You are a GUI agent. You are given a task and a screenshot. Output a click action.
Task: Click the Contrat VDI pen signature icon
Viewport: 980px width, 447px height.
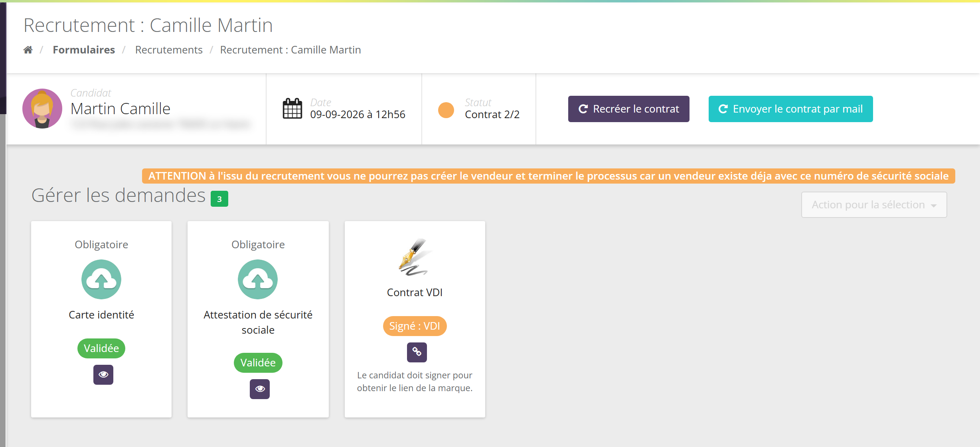tap(415, 257)
